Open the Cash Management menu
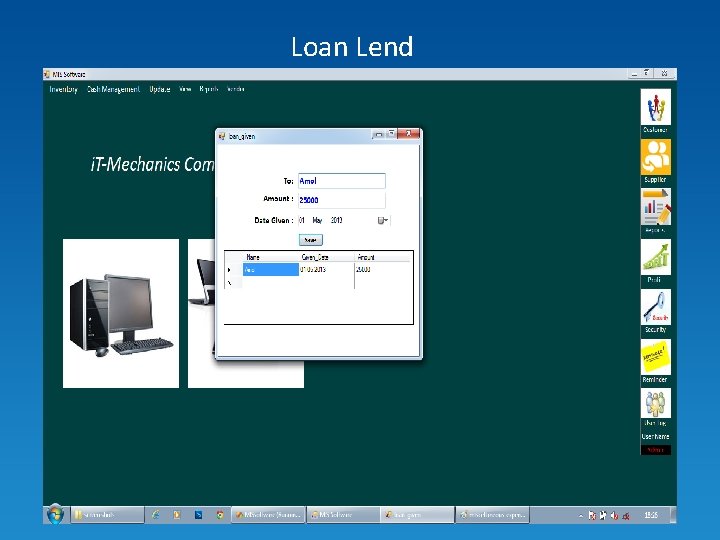720x540 pixels. (113, 89)
